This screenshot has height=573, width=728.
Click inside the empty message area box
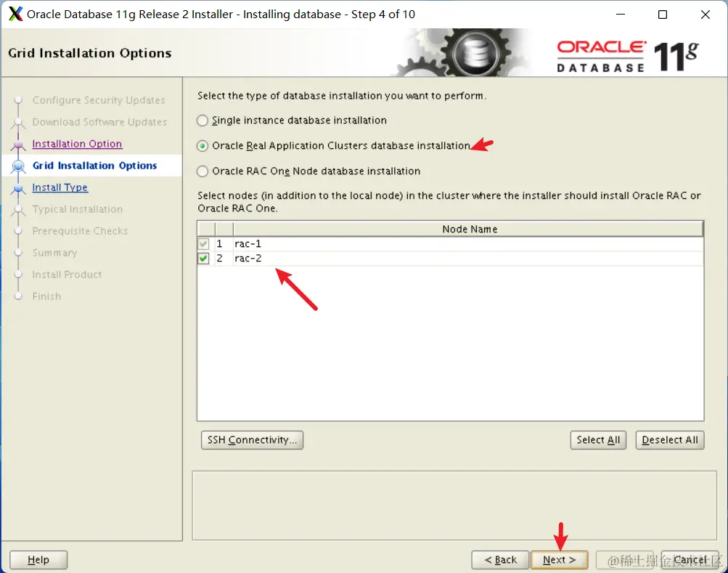click(x=454, y=505)
